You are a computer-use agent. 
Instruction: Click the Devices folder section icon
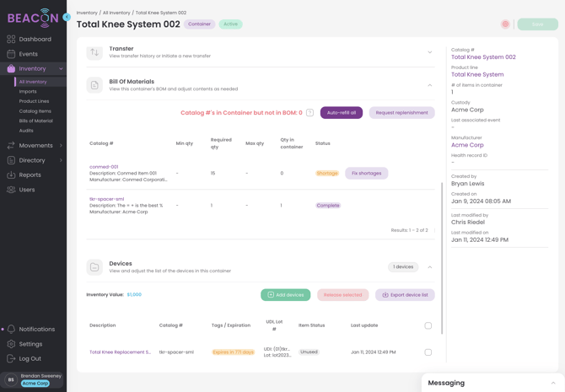94,267
